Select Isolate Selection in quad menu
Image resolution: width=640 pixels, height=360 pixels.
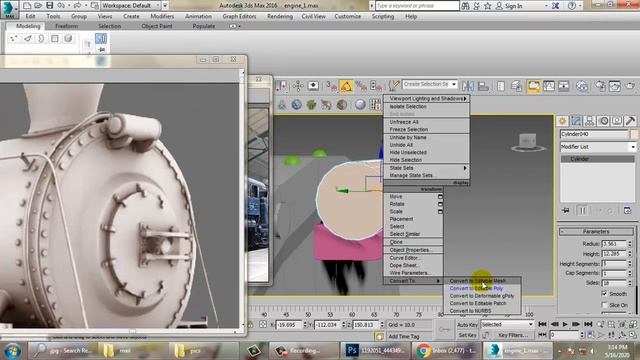408,106
